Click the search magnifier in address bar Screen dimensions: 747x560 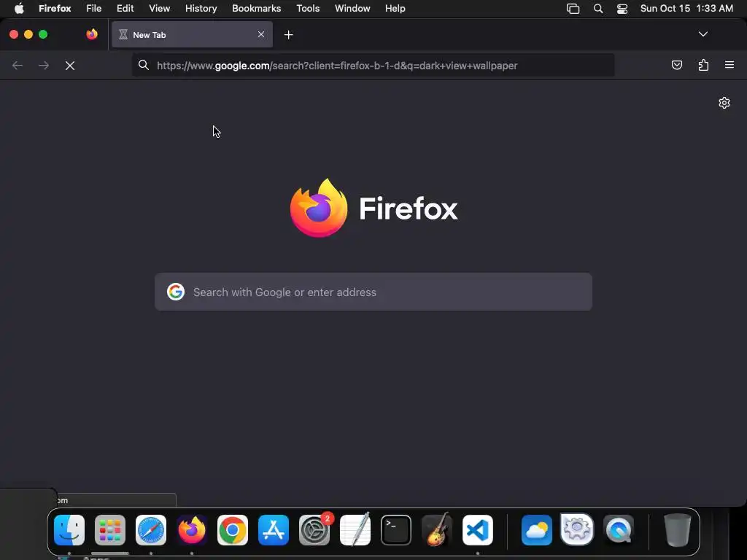pyautogui.click(x=144, y=65)
